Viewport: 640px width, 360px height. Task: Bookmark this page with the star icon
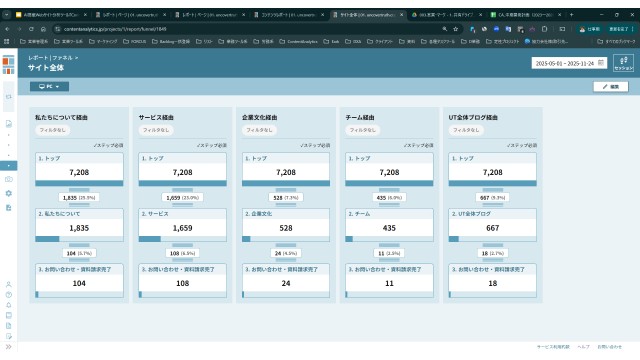456,29
